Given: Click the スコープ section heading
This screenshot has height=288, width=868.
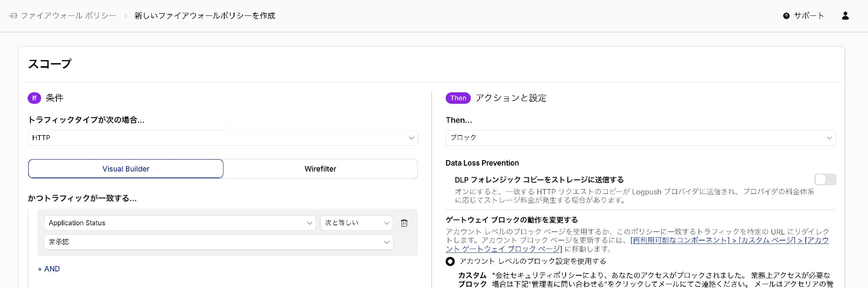Looking at the screenshot, I should coord(50,64).
